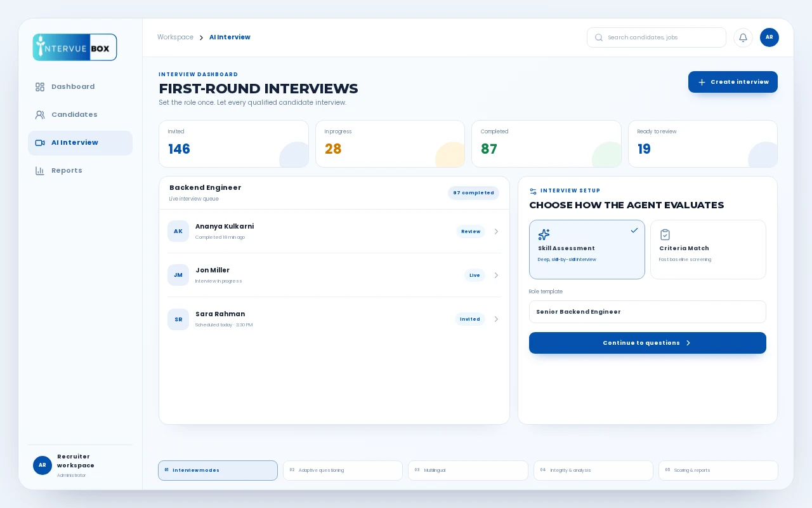Open the Dashboard grid icon
812x508 pixels.
click(40, 87)
